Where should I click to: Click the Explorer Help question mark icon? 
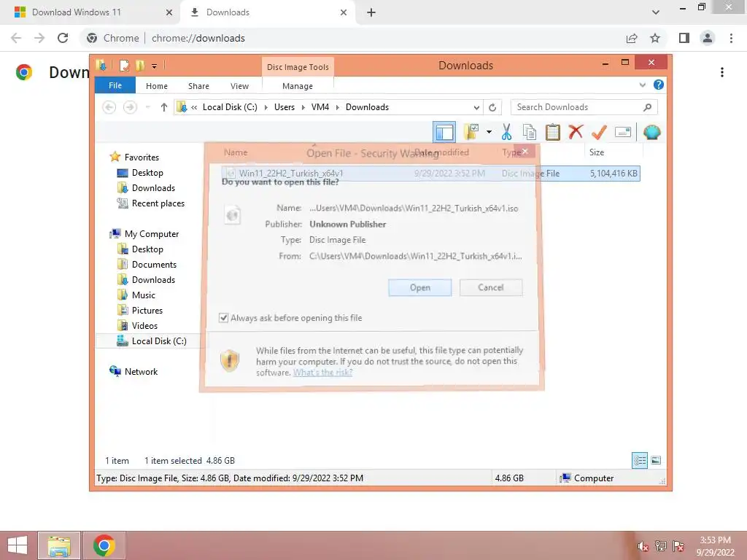point(659,85)
